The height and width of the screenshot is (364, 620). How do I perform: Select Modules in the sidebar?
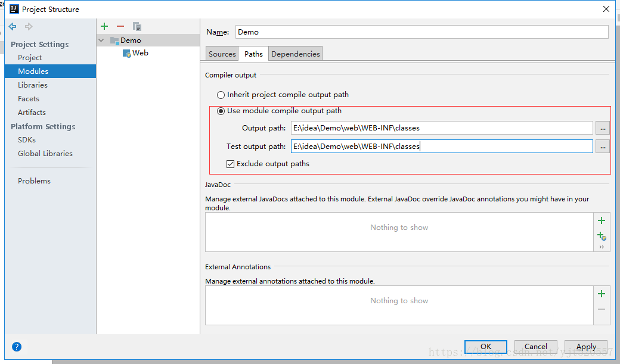50,71
